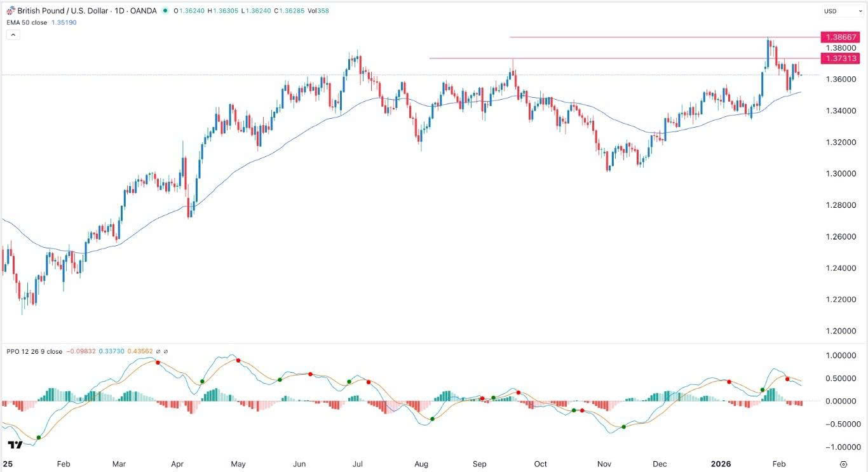Click the green market status dot
The image size is (868, 472).
point(166,11)
